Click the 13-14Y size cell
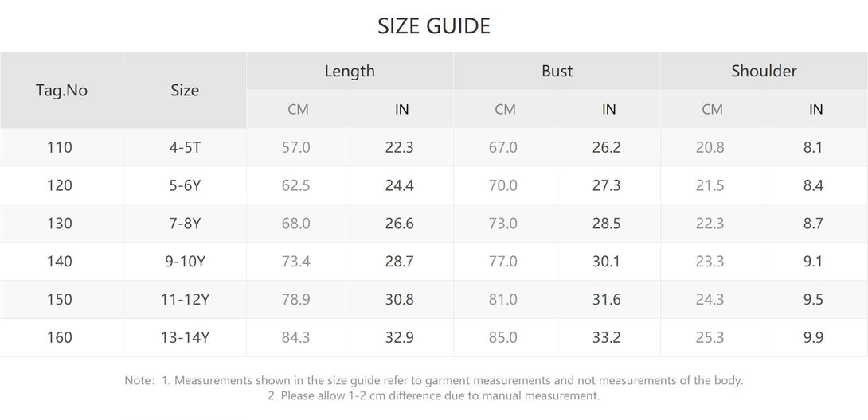This screenshot has height=420, width=868. pos(185,338)
